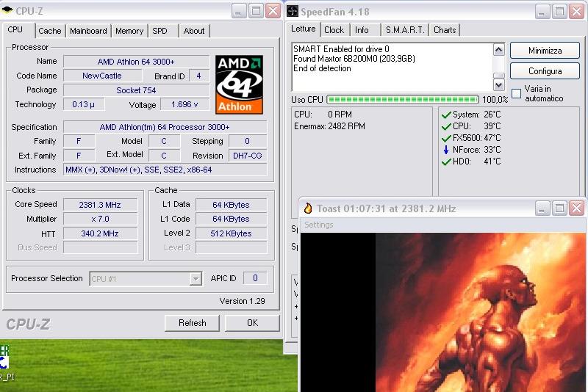
Task: Click the Voltage value 1.696 v
Action: tap(184, 104)
